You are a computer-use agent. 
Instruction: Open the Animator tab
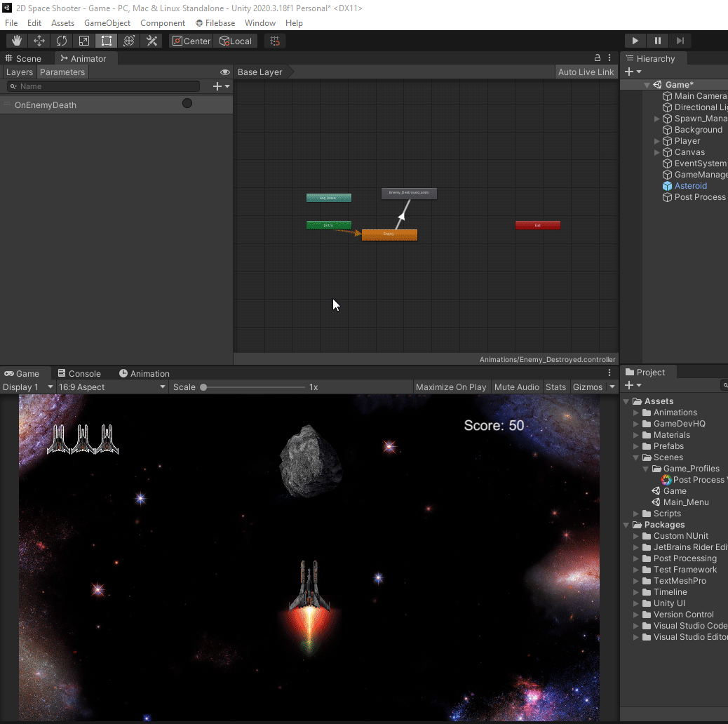coord(83,58)
